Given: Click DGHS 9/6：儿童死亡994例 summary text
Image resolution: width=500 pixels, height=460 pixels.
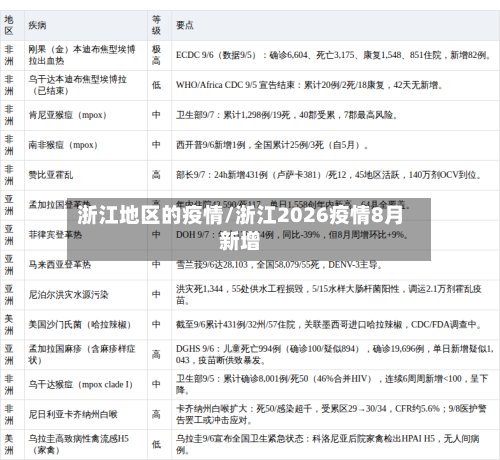Looking at the screenshot, I should point(334,355).
